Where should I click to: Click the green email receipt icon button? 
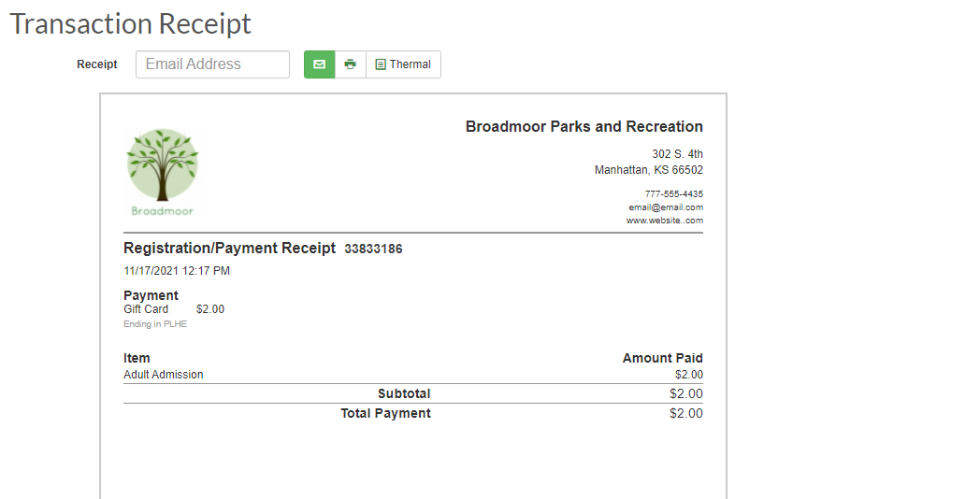click(320, 64)
